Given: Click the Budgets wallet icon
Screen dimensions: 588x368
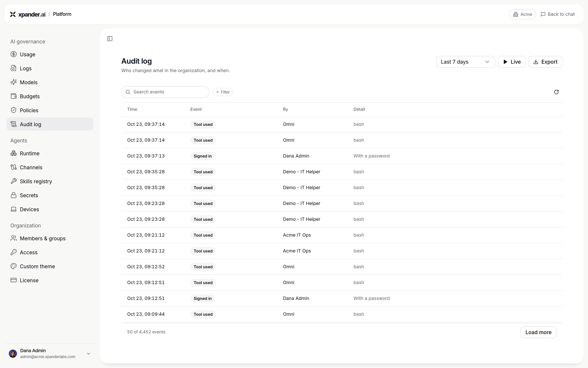Looking at the screenshot, I should point(14,96).
